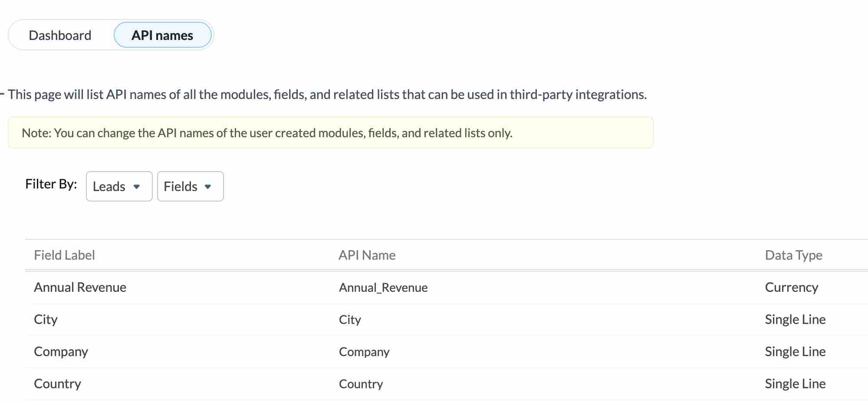Open the Fields filter dropdown

(190, 186)
